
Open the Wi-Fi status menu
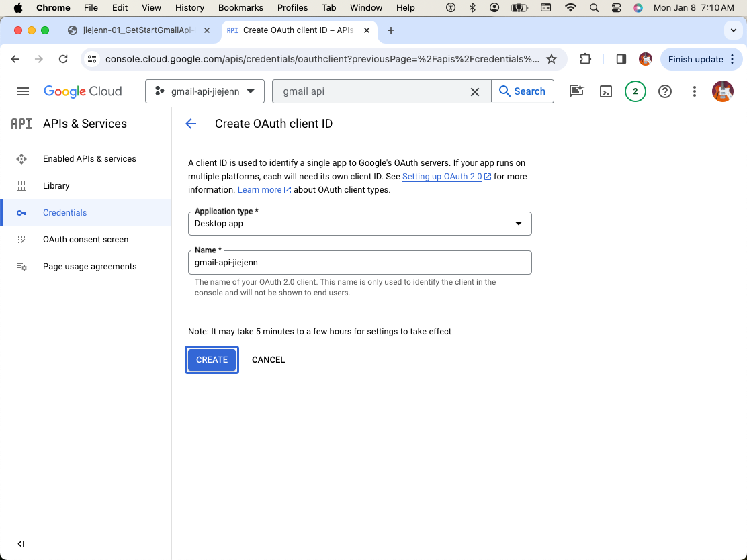tap(570, 7)
